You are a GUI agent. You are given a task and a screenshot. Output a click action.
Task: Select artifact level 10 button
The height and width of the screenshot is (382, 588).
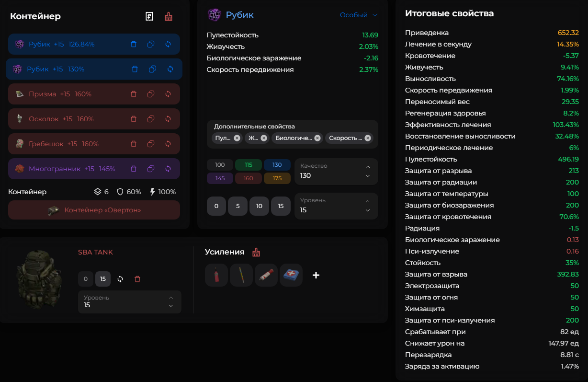[259, 206]
